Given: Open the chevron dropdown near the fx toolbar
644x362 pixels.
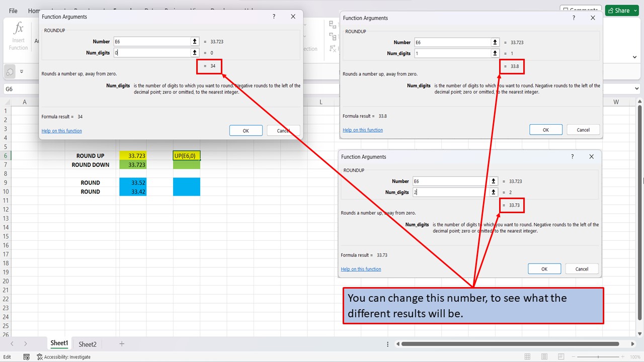Looking at the screenshot, I should click(x=22, y=71).
